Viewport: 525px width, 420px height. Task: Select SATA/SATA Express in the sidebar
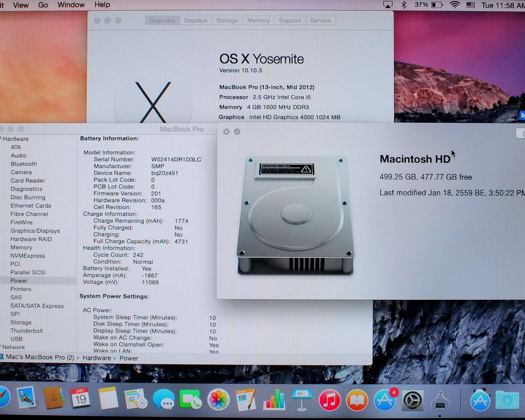click(x=37, y=306)
